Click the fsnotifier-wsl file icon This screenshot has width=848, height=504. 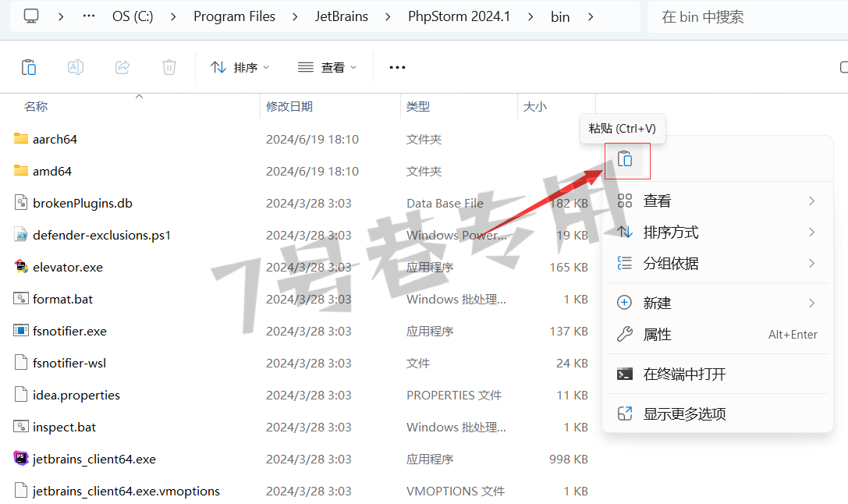pyautogui.click(x=20, y=362)
